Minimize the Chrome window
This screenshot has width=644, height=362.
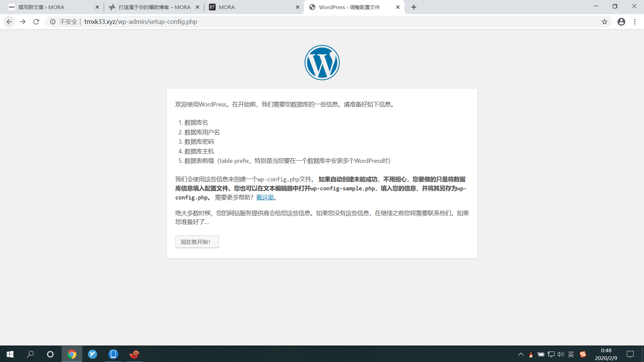click(596, 6)
